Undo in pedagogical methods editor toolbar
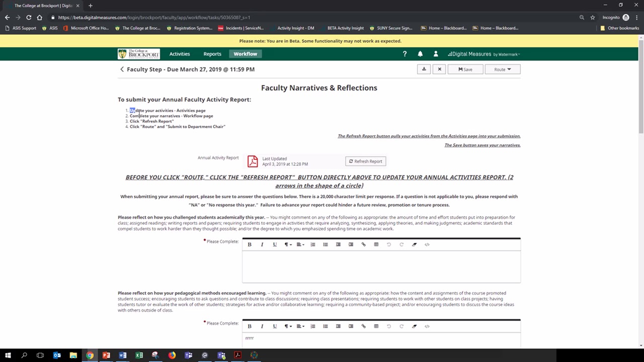The width and height of the screenshot is (644, 362). coord(389,326)
